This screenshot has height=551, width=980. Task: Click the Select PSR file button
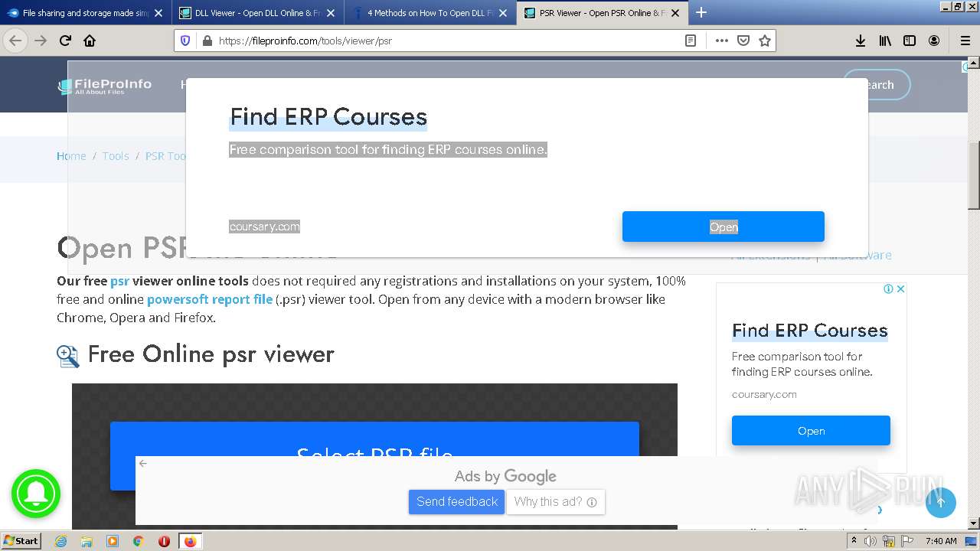click(x=374, y=455)
